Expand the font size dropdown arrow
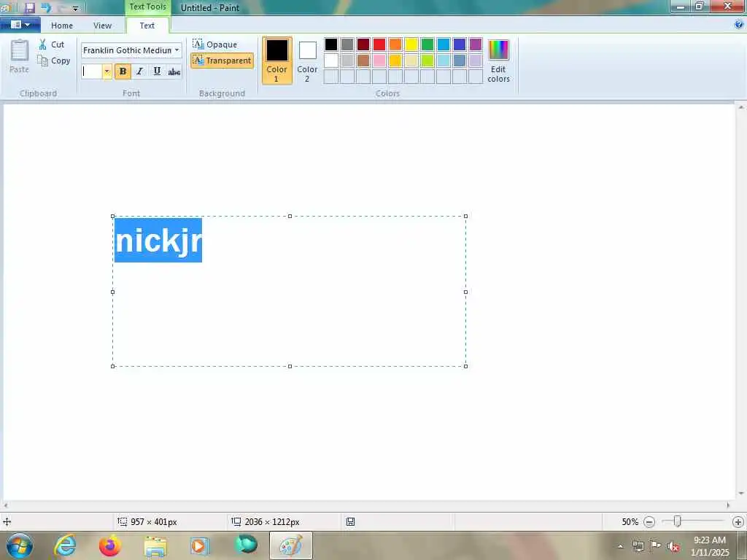Viewport: 747px width, 560px height. click(107, 71)
